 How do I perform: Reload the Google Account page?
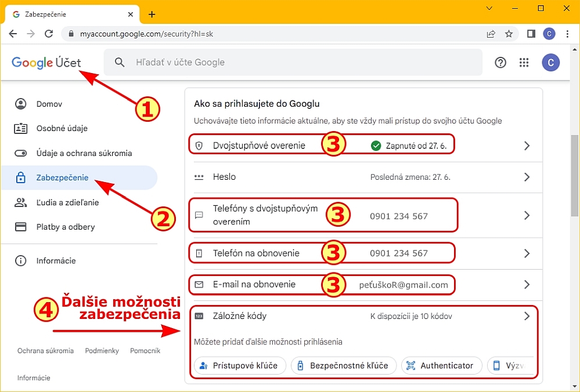click(48, 34)
